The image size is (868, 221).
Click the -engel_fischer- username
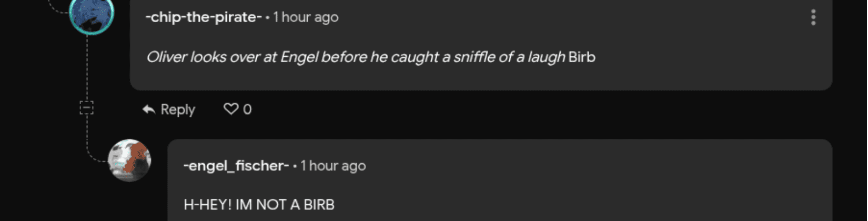click(236, 165)
